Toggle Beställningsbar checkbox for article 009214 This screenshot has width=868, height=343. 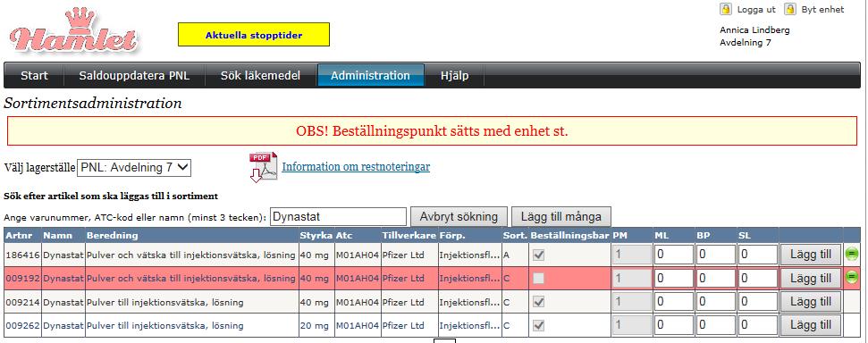coord(538,302)
